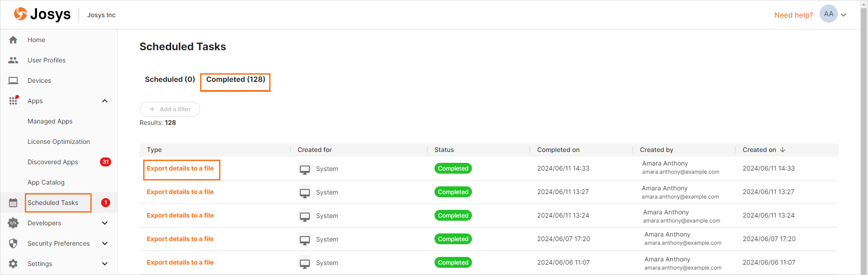Image resolution: width=868 pixels, height=275 pixels.
Task: Switch to the Completed (128) tab
Action: 236,80
